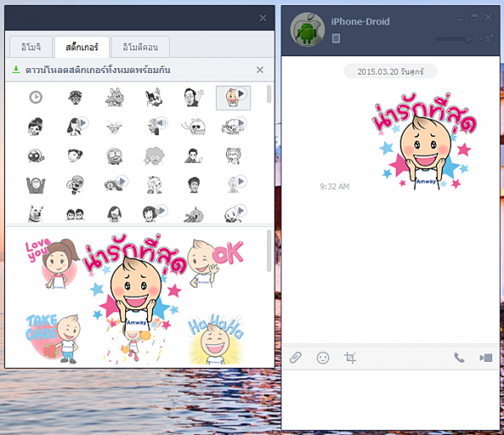Select the dark-haired man face pack
This screenshot has width=504, height=435.
tap(193, 185)
